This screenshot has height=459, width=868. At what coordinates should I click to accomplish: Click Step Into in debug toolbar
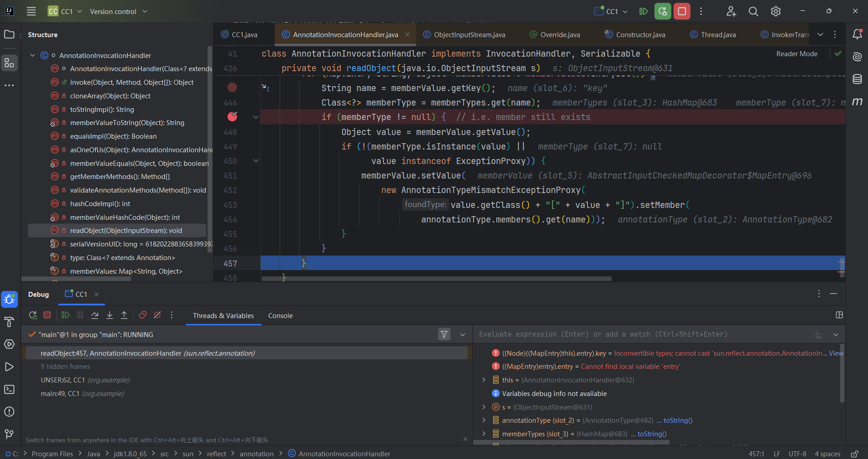110,315
